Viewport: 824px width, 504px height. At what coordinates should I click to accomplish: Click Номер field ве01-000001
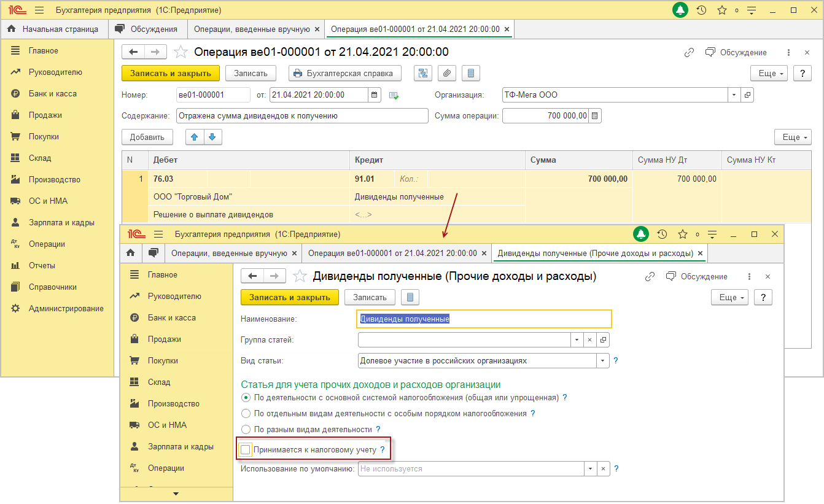213,95
